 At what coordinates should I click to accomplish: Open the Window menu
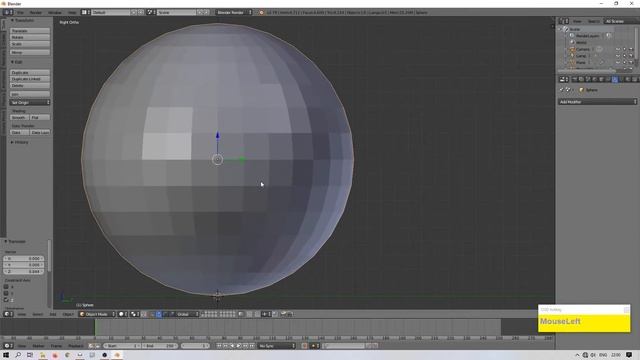(55, 13)
